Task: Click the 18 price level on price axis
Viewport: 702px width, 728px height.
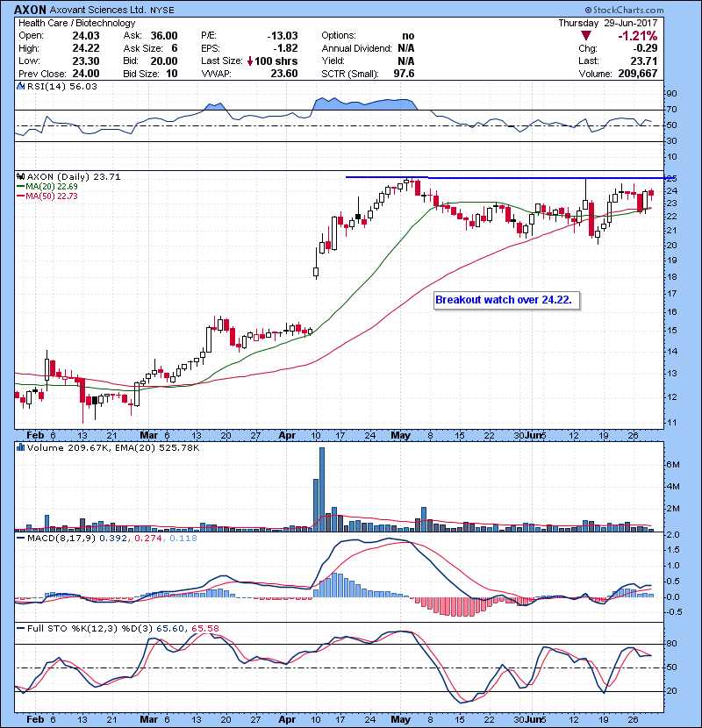Action: [671, 276]
